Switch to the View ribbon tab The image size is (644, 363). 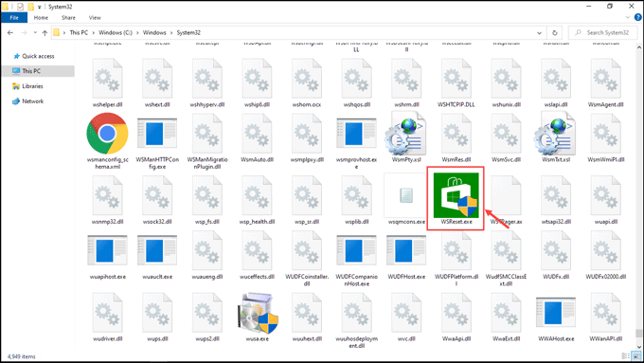pyautogui.click(x=95, y=18)
